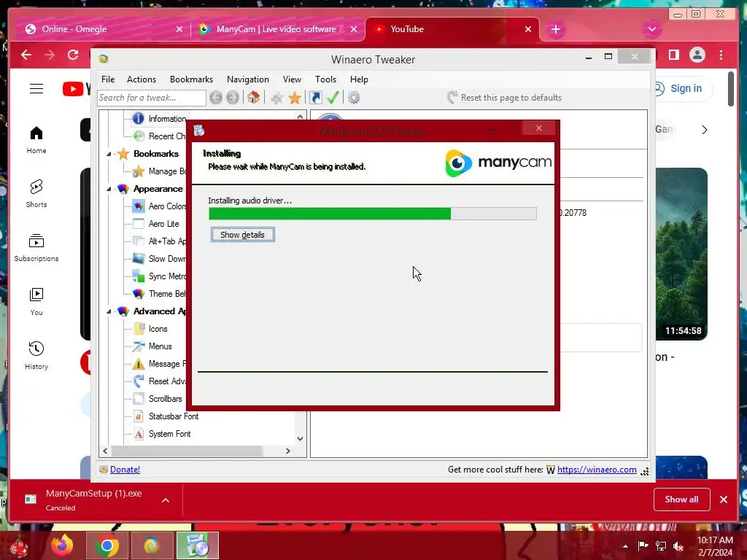This screenshot has height=560, width=747.
Task: Click the Winaero home toolbar icon
Action: 253,98
